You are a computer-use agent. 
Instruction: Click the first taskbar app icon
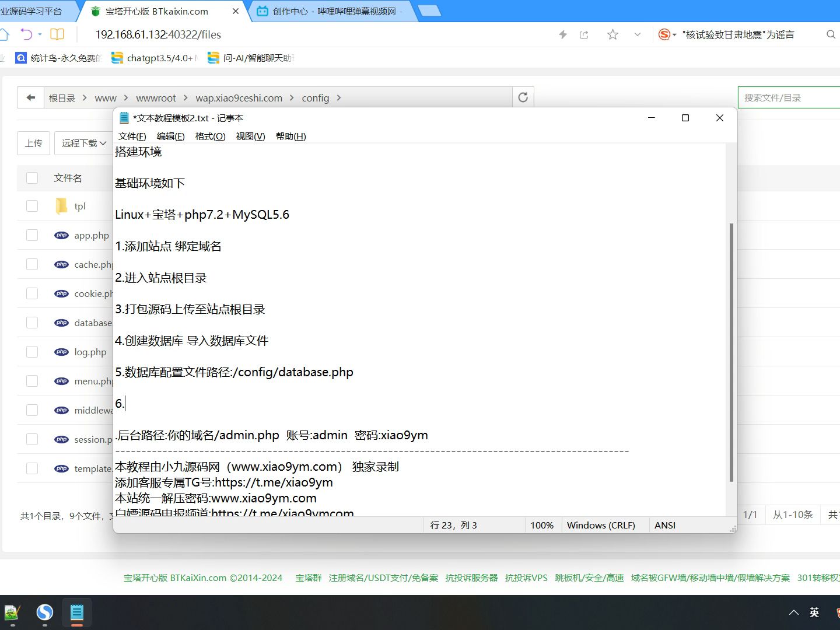point(12,612)
